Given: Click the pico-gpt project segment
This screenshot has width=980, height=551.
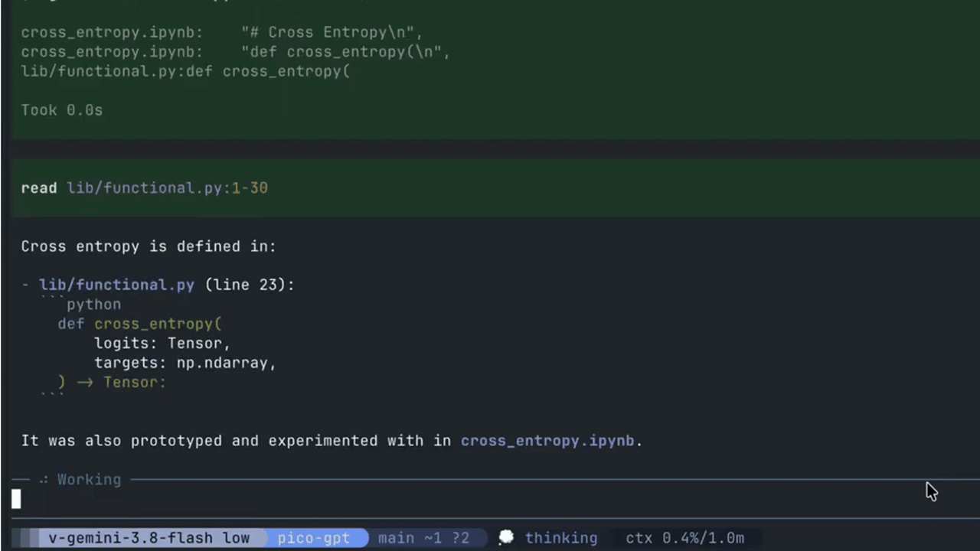Looking at the screenshot, I should 313,538.
